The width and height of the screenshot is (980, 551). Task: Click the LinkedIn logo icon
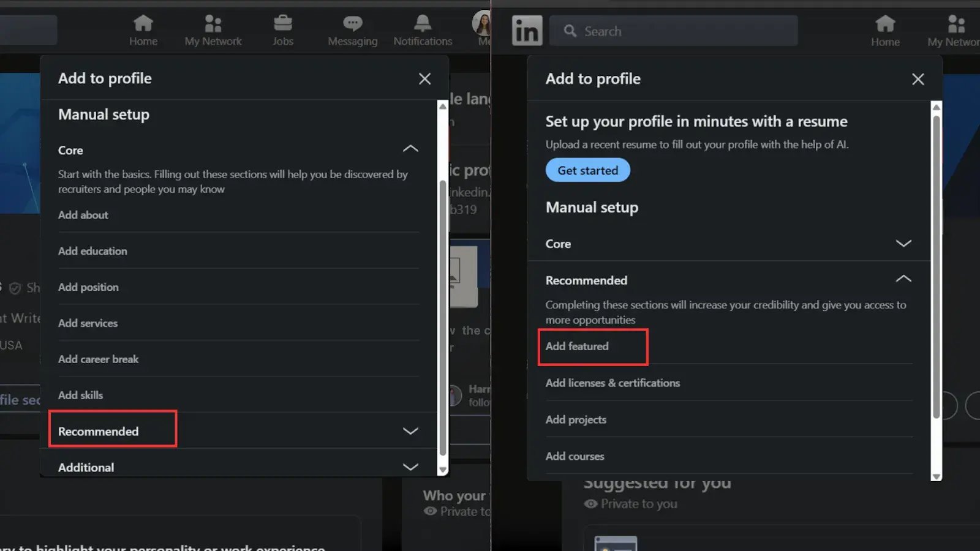coord(527,31)
